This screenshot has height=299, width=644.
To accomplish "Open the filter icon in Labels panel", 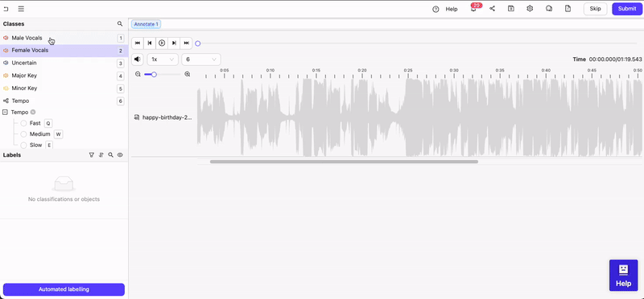I will (x=92, y=155).
